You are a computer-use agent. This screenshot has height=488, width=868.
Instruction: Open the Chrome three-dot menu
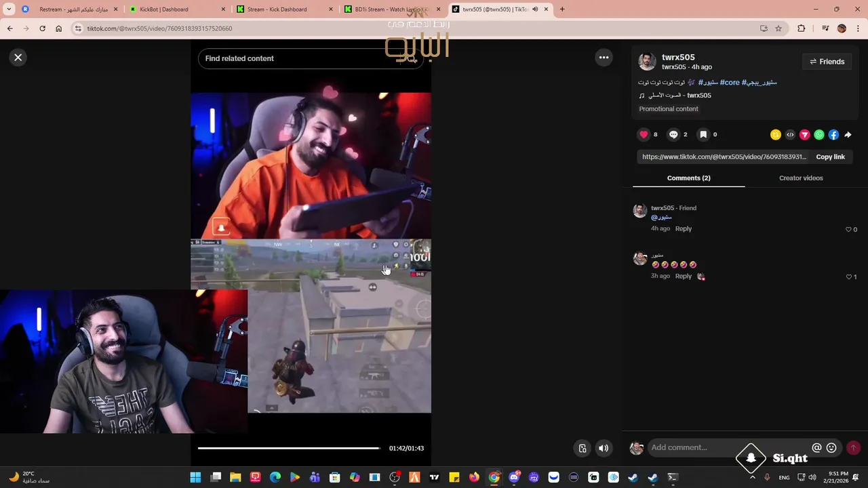tap(858, 28)
